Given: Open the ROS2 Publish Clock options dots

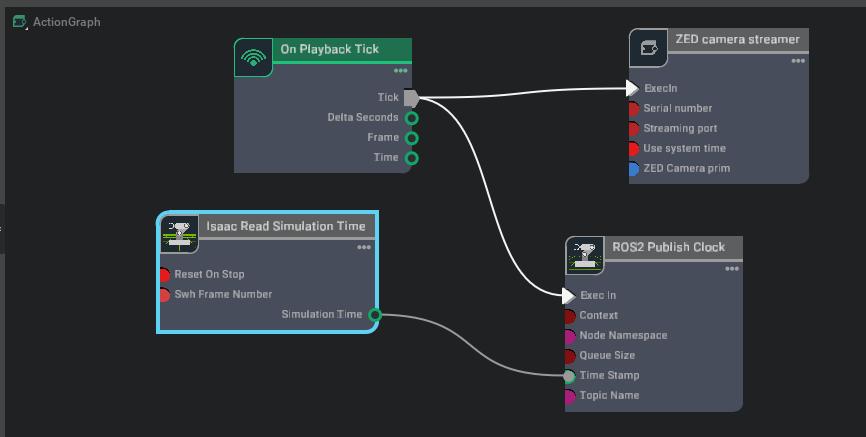Looking at the screenshot, I should point(732,268).
